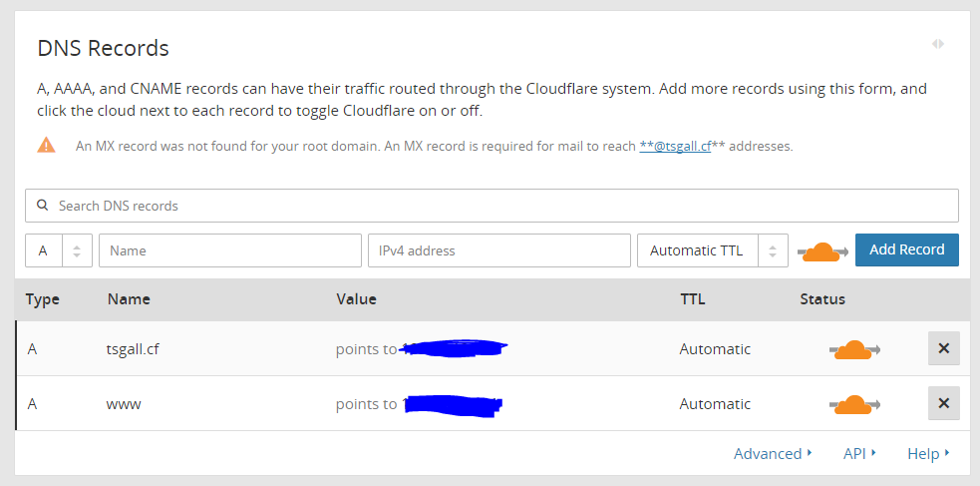Toggle Cloudflare proxy cloud for tsgall.cf record

[x=854, y=349]
